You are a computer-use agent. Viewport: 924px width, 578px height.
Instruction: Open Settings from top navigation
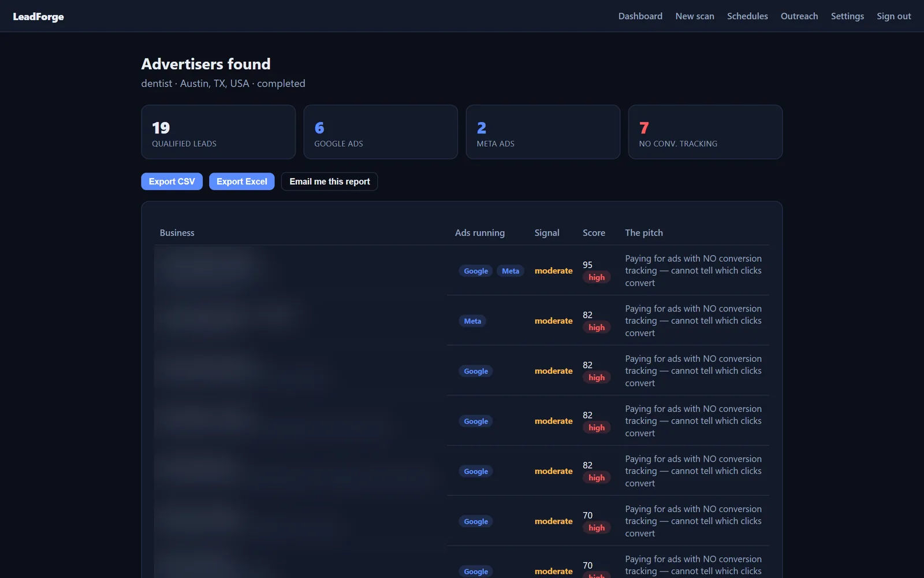tap(847, 16)
